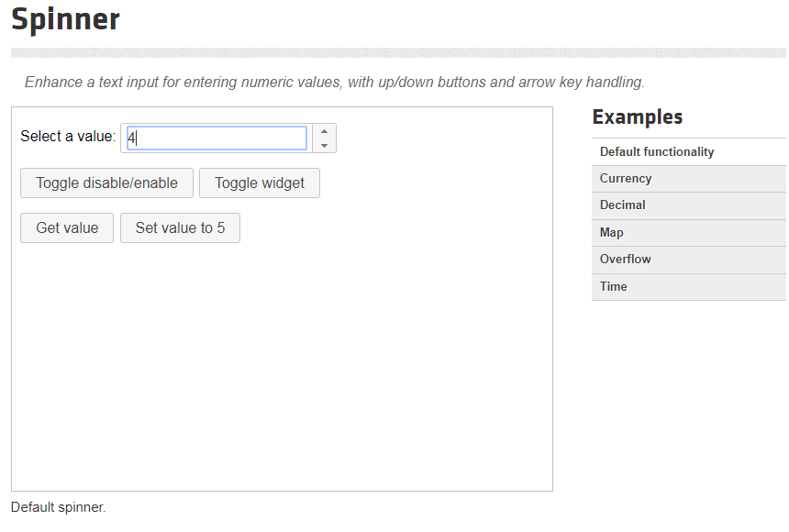Open the Decimal example

point(689,205)
